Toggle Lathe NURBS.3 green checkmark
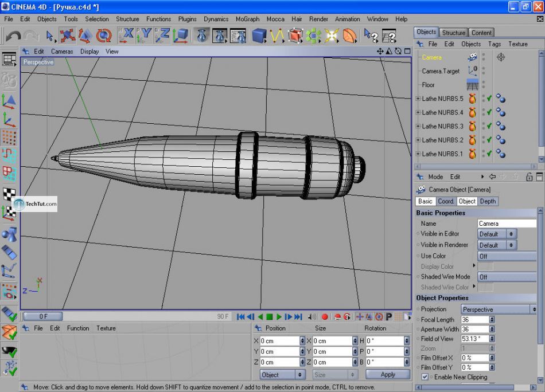 [489, 127]
